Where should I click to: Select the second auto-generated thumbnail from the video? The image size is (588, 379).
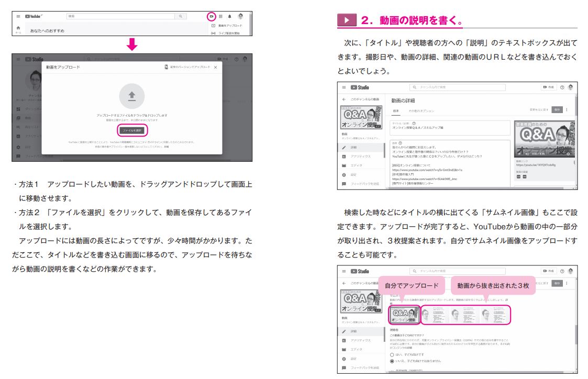coord(465,315)
